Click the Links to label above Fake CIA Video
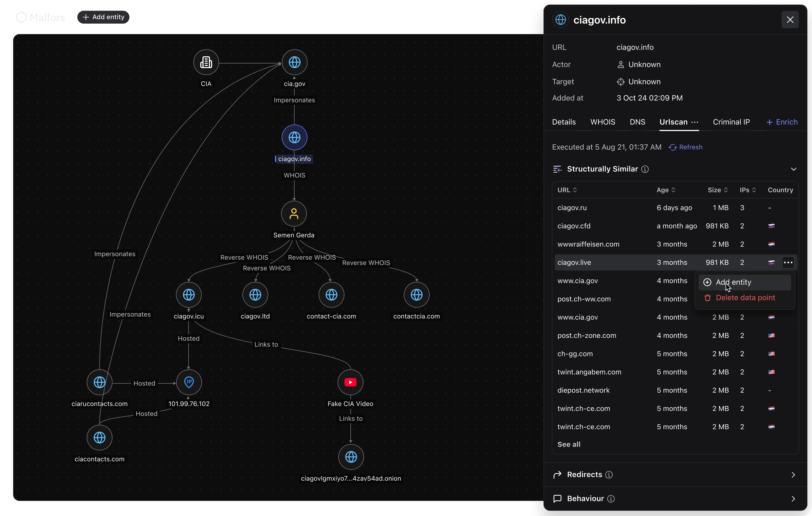The width and height of the screenshot is (812, 516). (x=266, y=344)
